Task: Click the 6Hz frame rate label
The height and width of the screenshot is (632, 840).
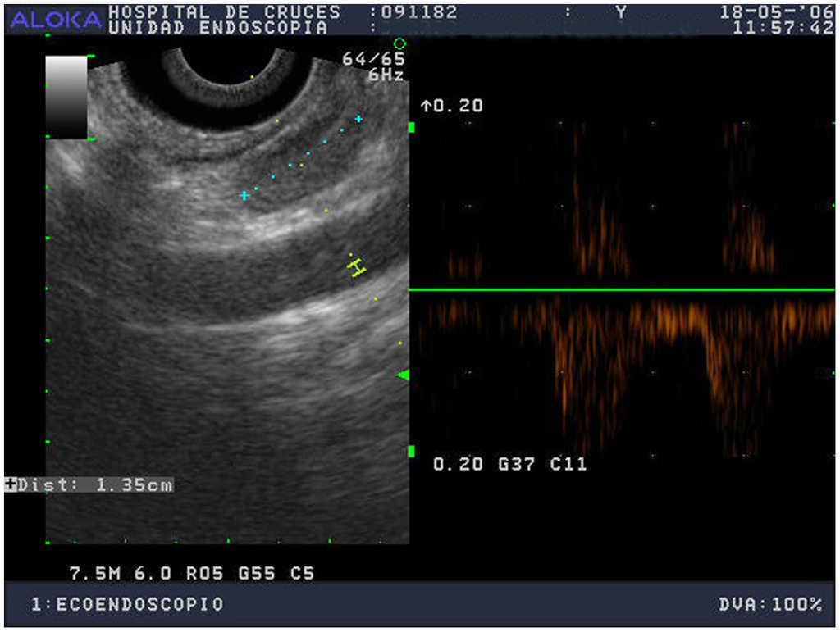Action: [x=386, y=75]
